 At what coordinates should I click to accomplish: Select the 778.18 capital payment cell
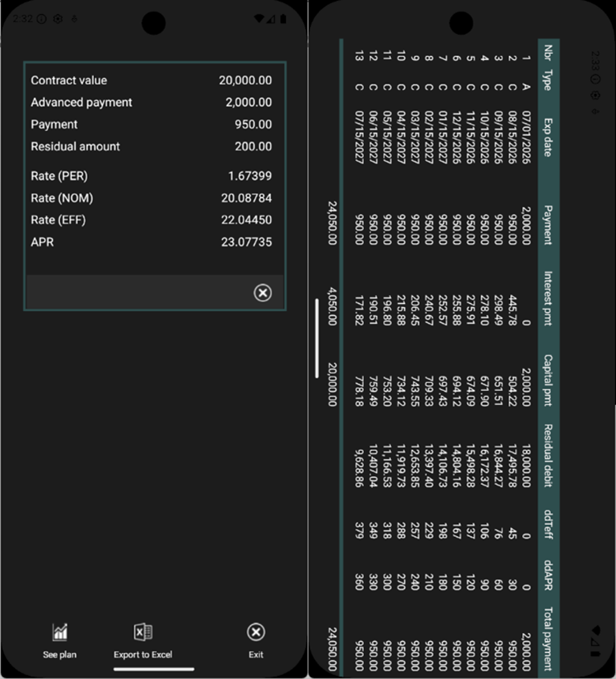point(359,391)
